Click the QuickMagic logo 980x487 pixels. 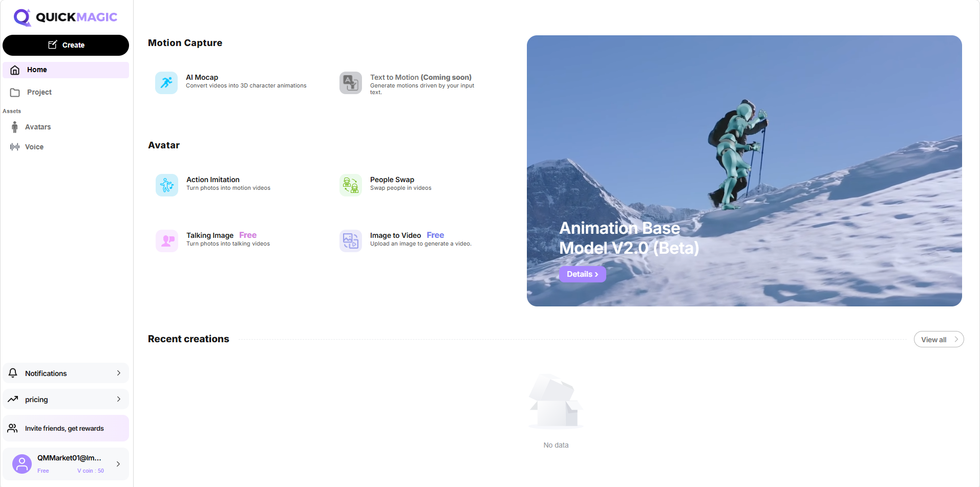[66, 17]
